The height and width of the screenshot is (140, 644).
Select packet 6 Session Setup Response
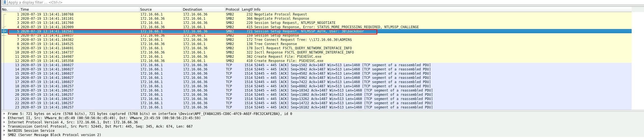317,35
